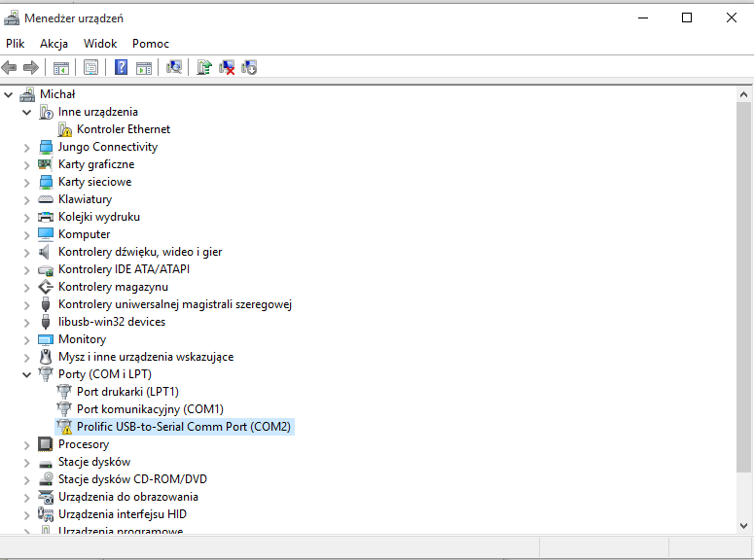Click the Prolific COM2 warning port icon
This screenshot has height=560, width=754.
pos(64,427)
